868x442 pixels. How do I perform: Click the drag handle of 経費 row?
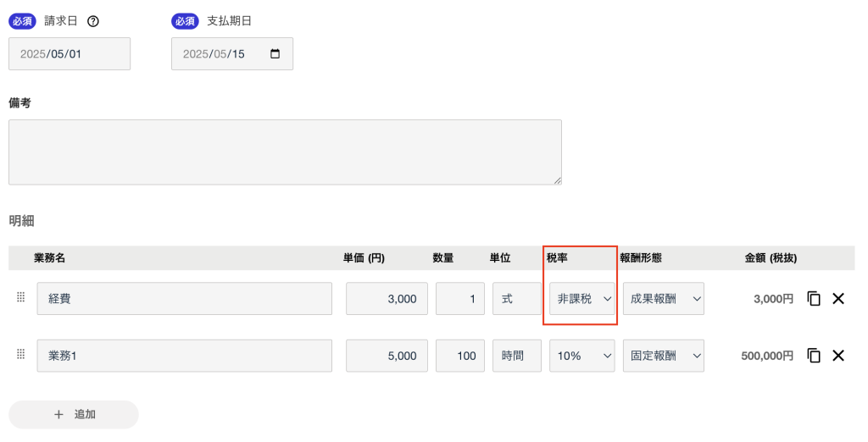pyautogui.click(x=21, y=297)
